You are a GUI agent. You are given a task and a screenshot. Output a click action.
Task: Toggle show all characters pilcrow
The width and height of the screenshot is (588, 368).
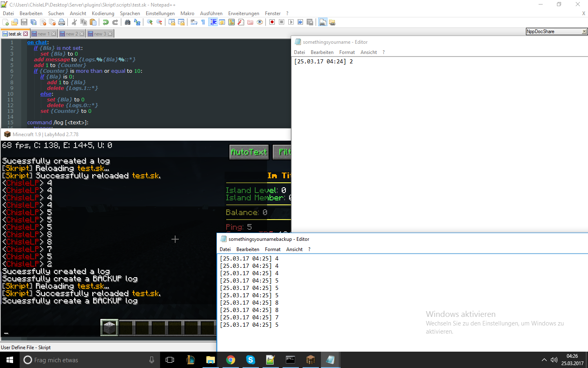point(203,22)
